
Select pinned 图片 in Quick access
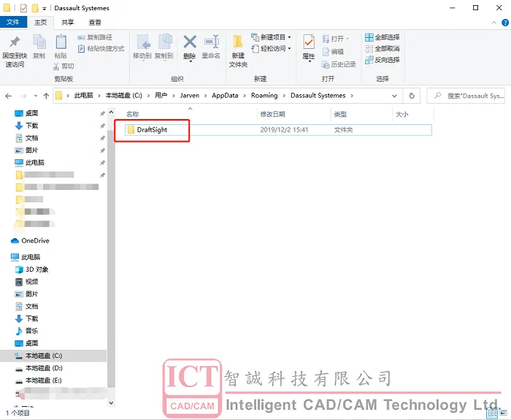(27, 150)
